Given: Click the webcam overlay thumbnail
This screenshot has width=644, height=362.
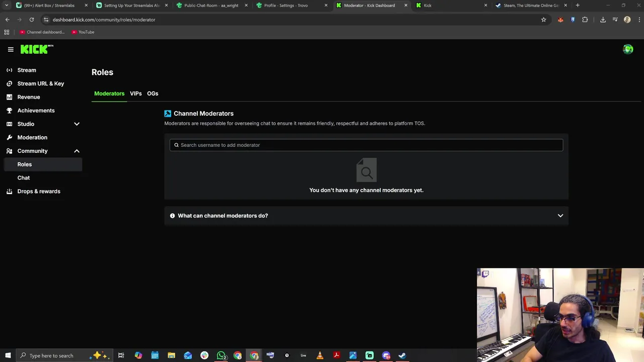Looking at the screenshot, I should pos(560,315).
